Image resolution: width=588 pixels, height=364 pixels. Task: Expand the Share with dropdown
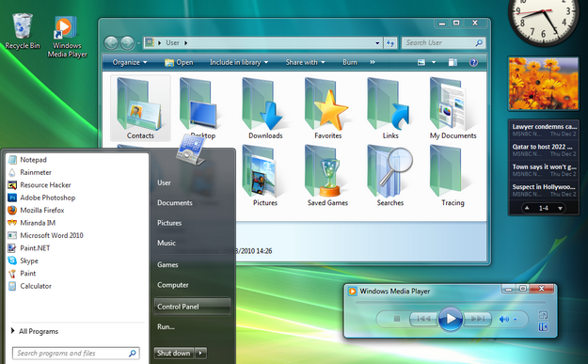click(305, 62)
